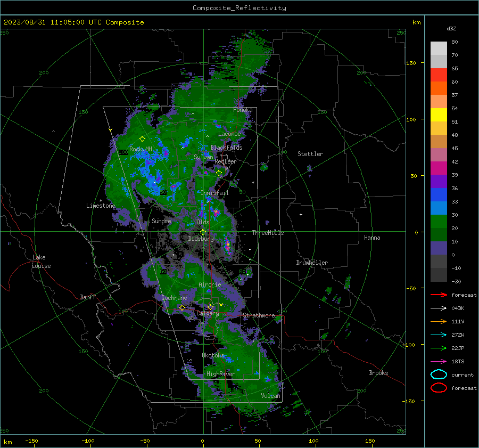Click the green 22JP arrow icon
The image size is (479, 448).
point(439,348)
